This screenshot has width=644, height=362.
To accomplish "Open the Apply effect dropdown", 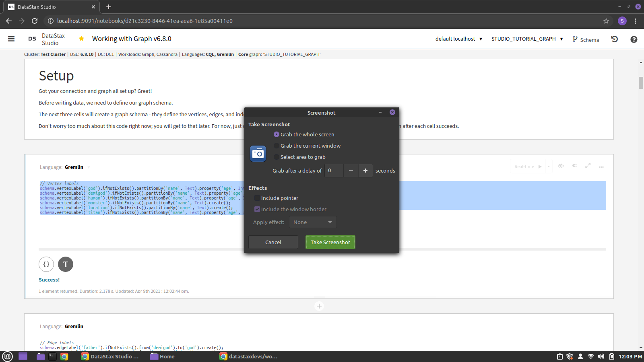I will 312,222.
